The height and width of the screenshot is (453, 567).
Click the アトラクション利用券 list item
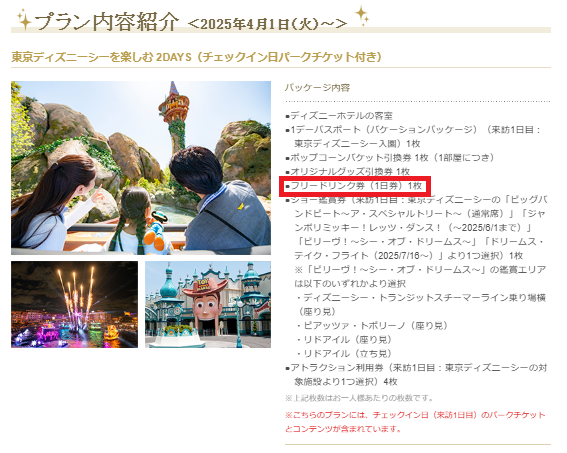[x=416, y=375]
